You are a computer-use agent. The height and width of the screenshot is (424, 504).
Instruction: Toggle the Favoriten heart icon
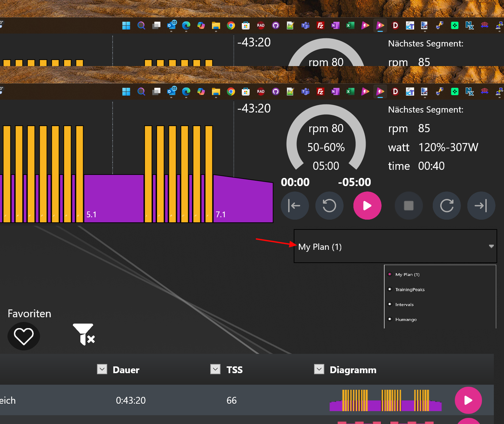pyautogui.click(x=24, y=336)
